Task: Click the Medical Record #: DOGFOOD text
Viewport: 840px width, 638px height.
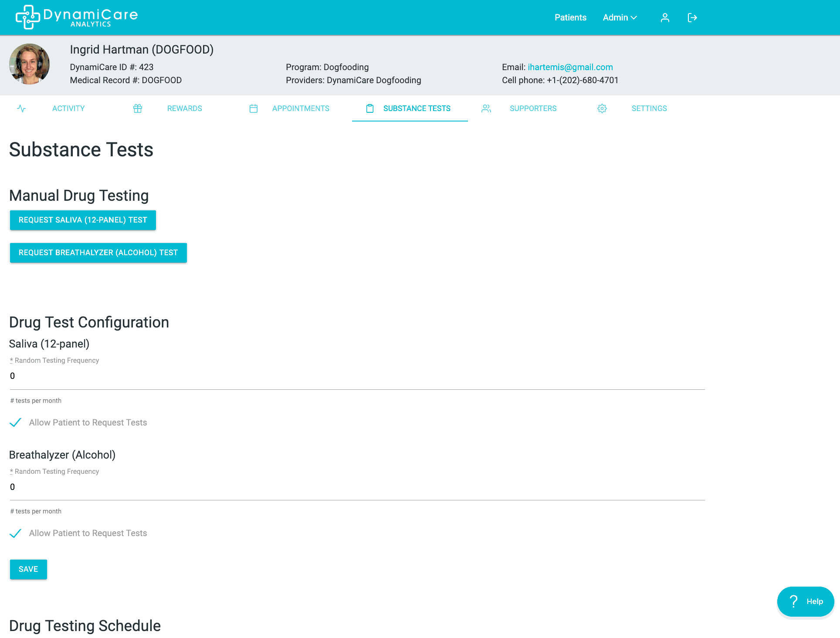Action: point(126,80)
